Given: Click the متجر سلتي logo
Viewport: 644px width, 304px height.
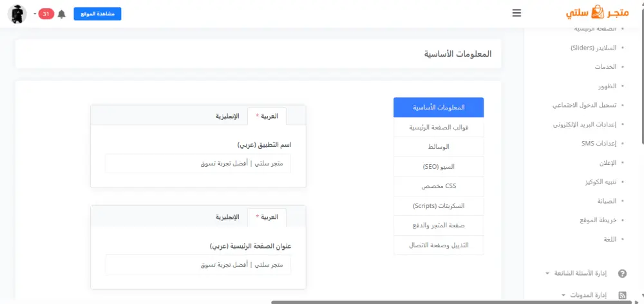Looking at the screenshot, I should [x=597, y=12].
